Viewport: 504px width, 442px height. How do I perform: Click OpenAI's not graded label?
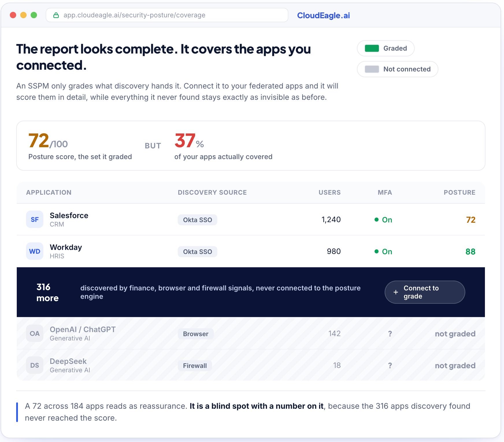point(455,334)
